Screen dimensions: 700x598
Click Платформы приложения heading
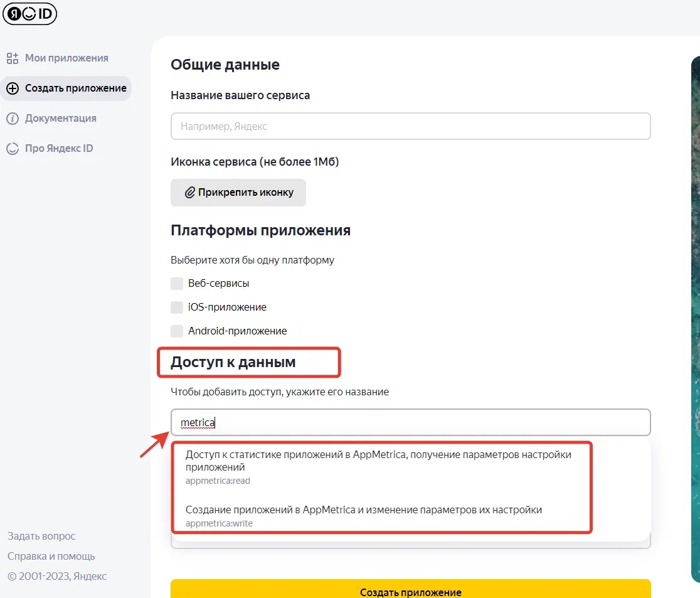pos(261,230)
